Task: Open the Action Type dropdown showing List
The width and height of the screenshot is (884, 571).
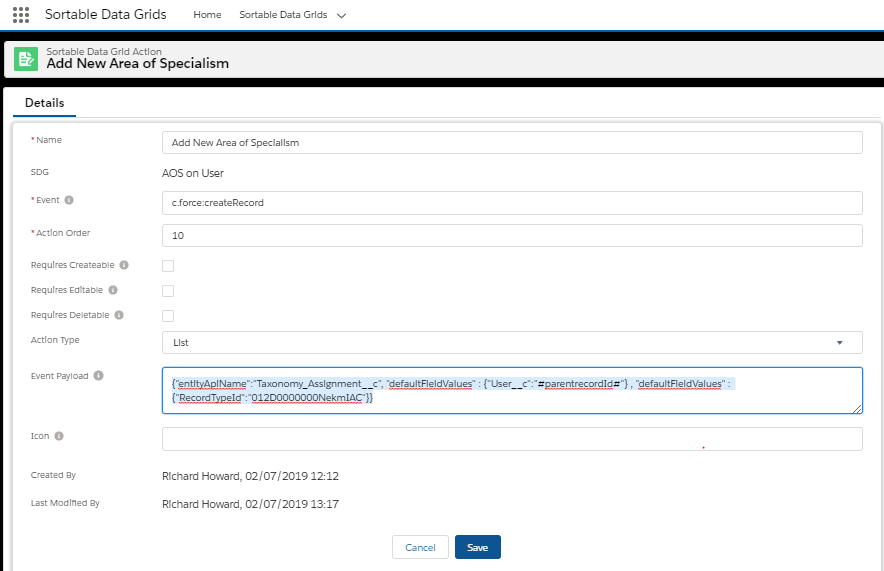Action: pyautogui.click(x=512, y=343)
